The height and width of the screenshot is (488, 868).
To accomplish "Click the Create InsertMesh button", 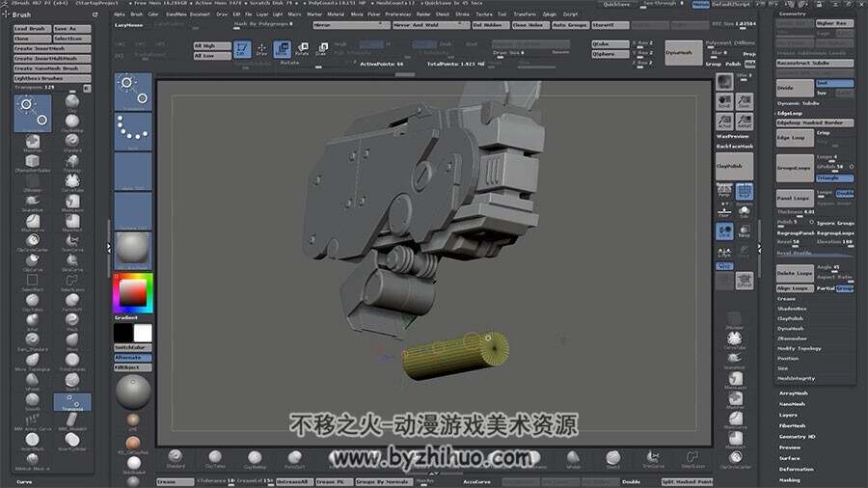I will point(52,48).
